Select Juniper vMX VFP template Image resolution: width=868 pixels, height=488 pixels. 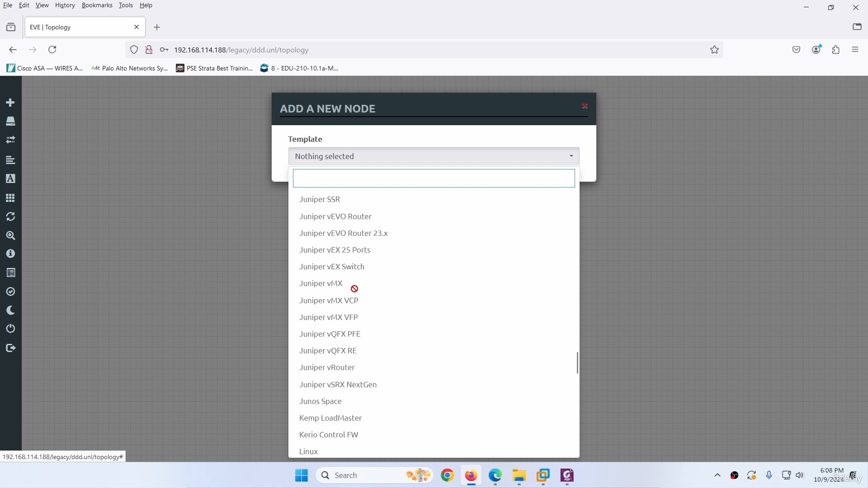pyautogui.click(x=434, y=317)
